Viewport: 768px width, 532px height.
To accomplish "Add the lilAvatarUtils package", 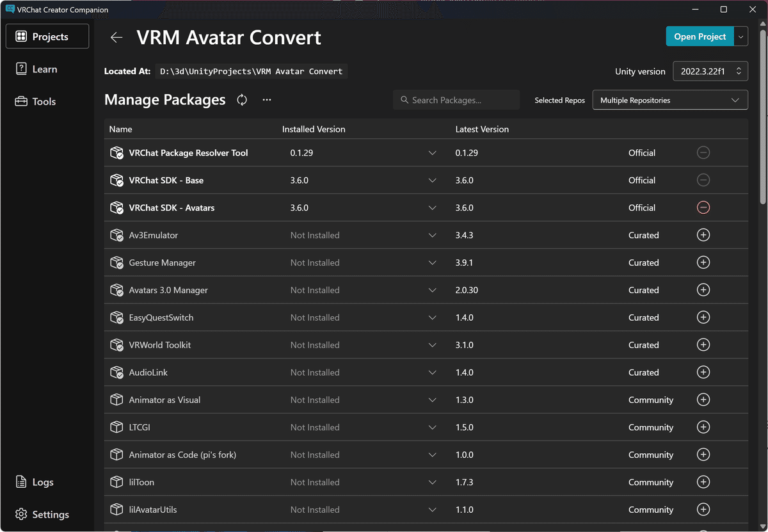I will 703,510.
